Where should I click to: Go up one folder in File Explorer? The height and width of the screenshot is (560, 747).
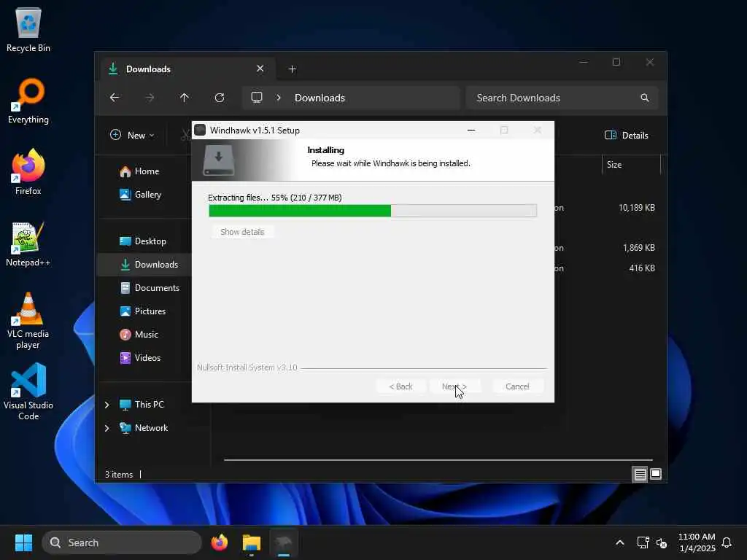point(185,98)
